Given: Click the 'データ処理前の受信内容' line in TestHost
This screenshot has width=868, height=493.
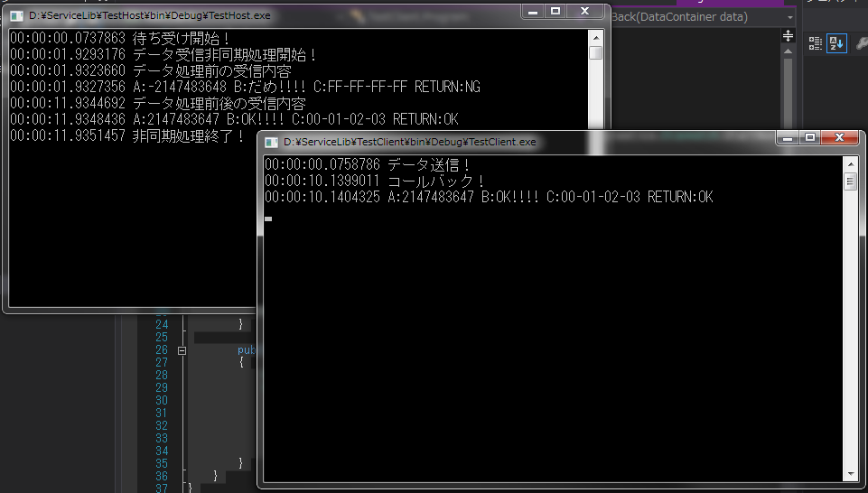Looking at the screenshot, I should tap(151, 70).
